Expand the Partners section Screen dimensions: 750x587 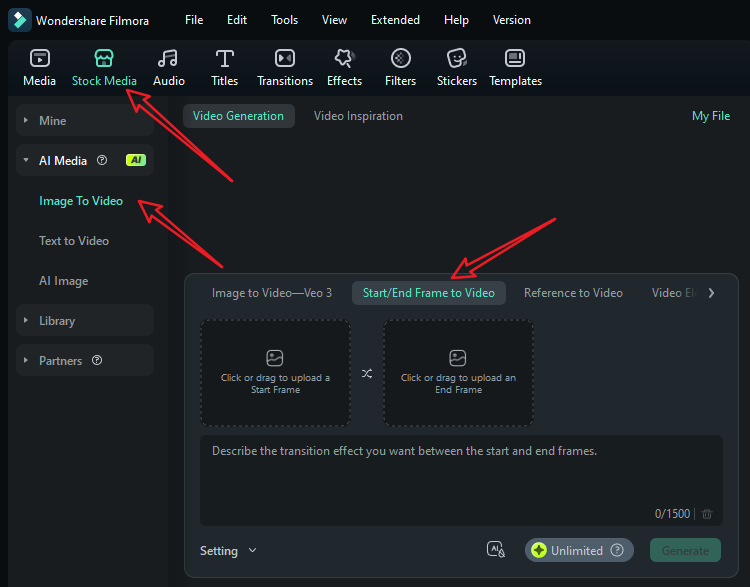[x=26, y=360]
